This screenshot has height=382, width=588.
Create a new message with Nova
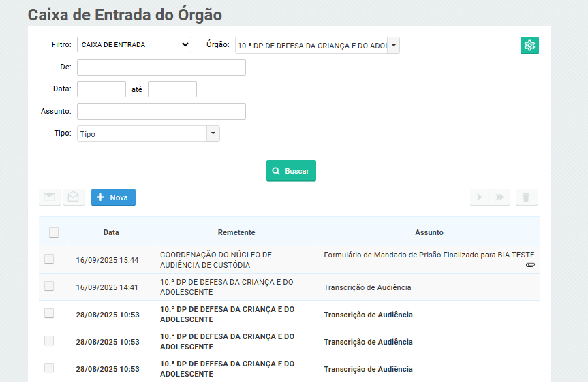click(x=113, y=197)
